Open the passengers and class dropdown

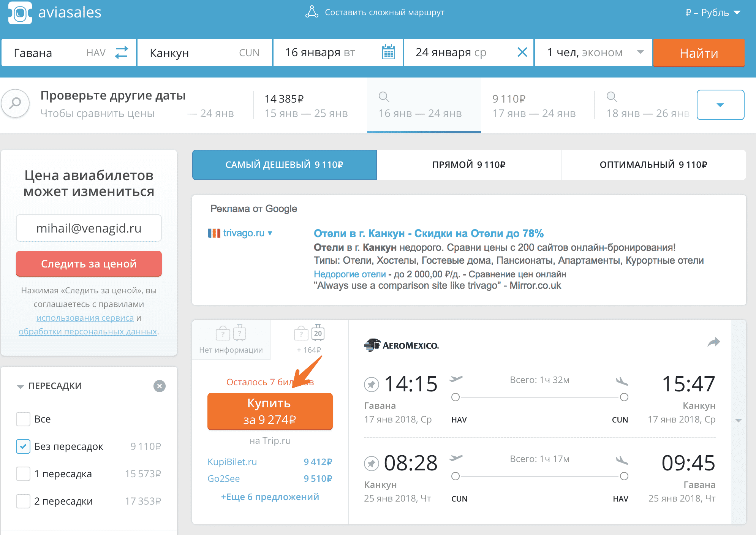point(593,52)
